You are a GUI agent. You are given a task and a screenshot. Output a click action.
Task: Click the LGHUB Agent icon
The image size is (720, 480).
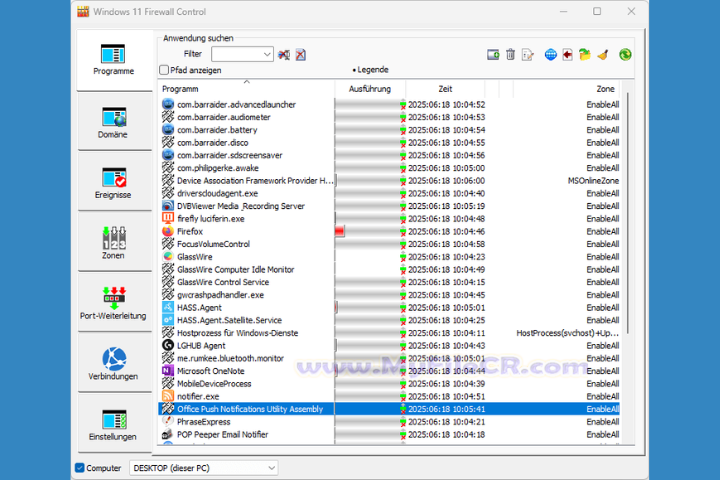point(168,345)
